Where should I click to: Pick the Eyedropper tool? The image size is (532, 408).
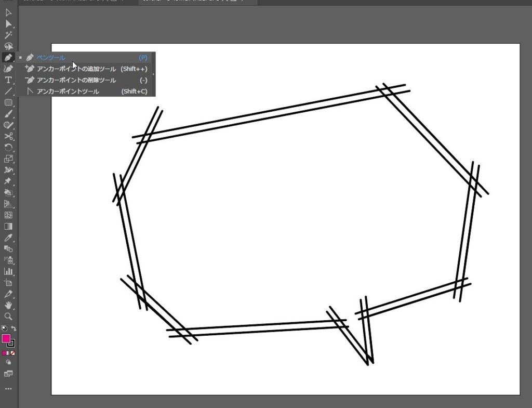(x=8, y=238)
